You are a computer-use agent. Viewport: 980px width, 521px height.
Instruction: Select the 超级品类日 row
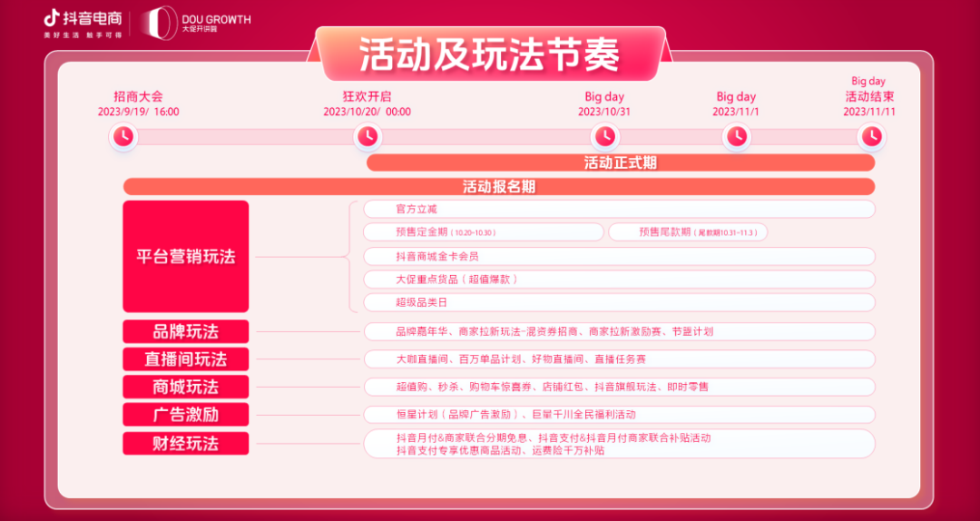click(x=619, y=303)
